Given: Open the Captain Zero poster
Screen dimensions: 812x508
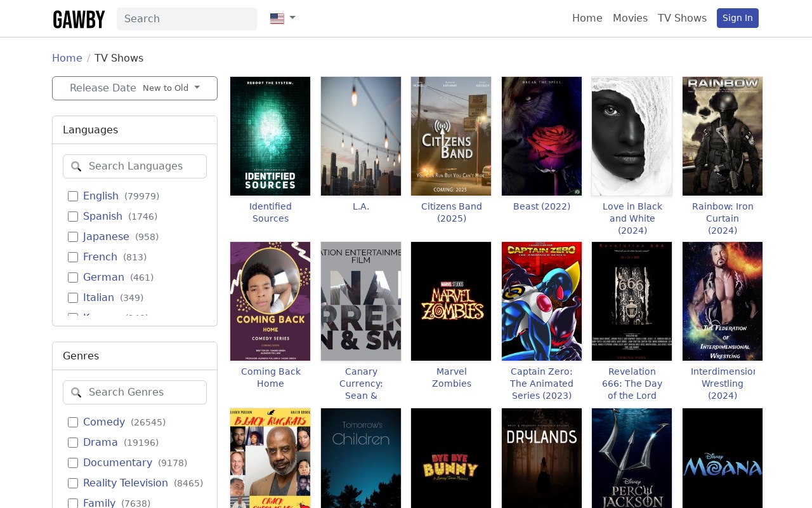Looking at the screenshot, I should [542, 301].
